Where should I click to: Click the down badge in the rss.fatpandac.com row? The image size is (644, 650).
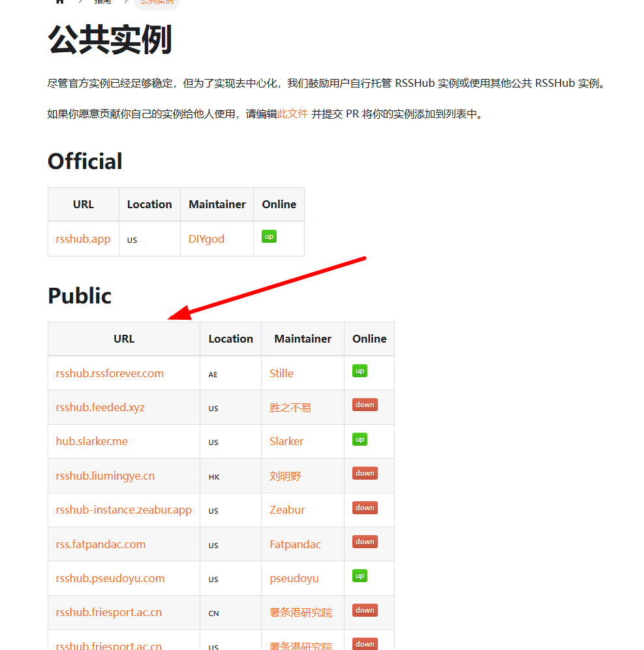pos(365,542)
